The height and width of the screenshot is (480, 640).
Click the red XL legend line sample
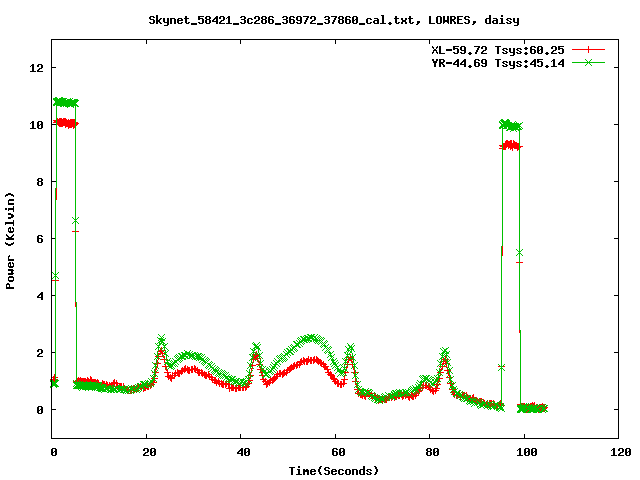click(x=588, y=50)
